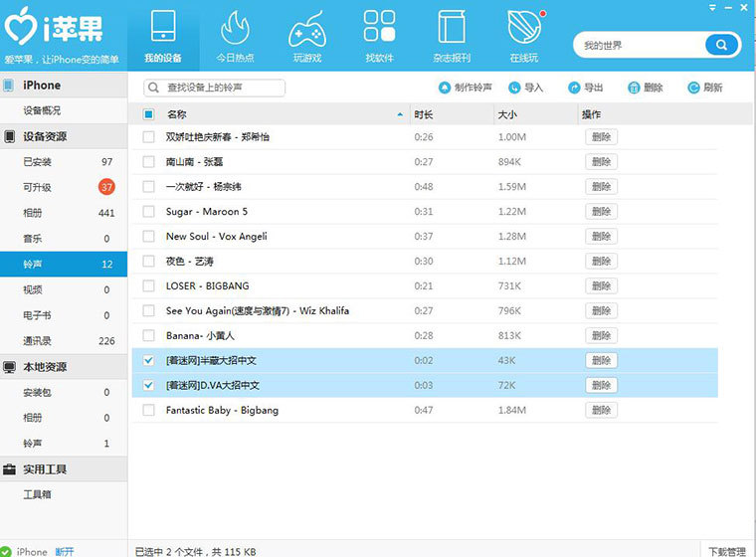Toggle the select-all header checkbox
Viewport: 756px width, 557px height.
tap(148, 114)
